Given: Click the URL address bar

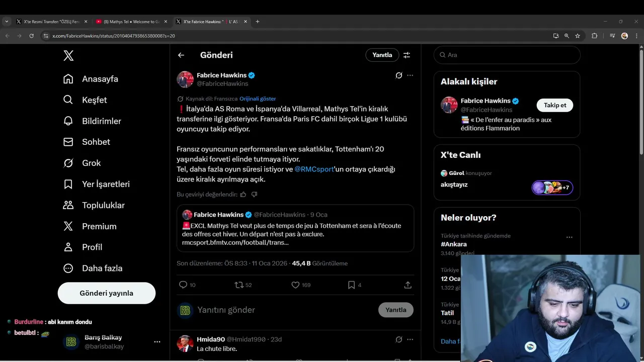Looking at the screenshot, I should coord(297,36).
